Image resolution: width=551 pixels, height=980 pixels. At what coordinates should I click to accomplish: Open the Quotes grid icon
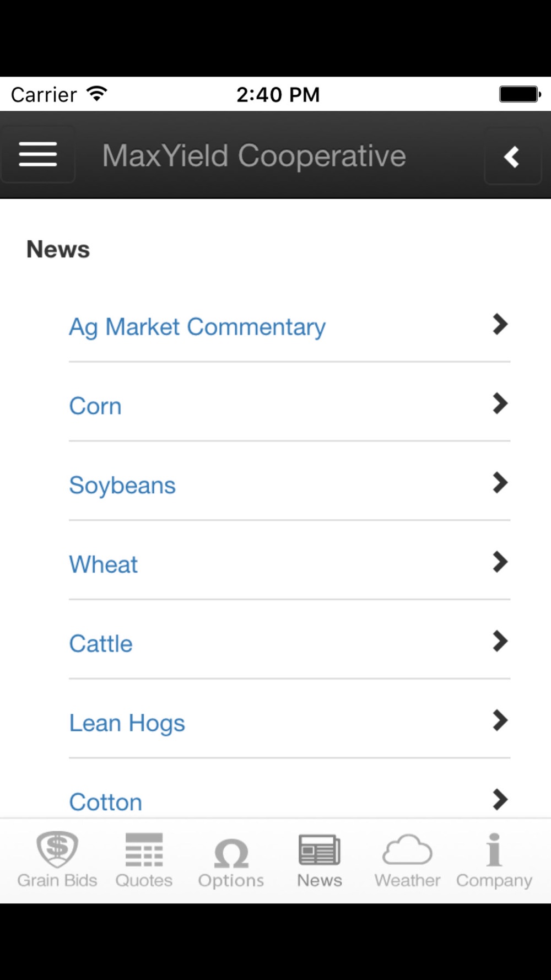pyautogui.click(x=144, y=849)
